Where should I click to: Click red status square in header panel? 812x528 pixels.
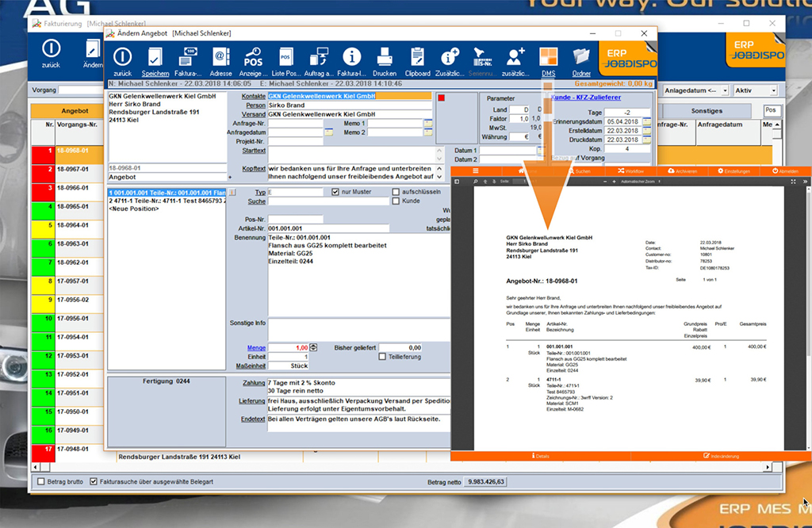pyautogui.click(x=441, y=98)
